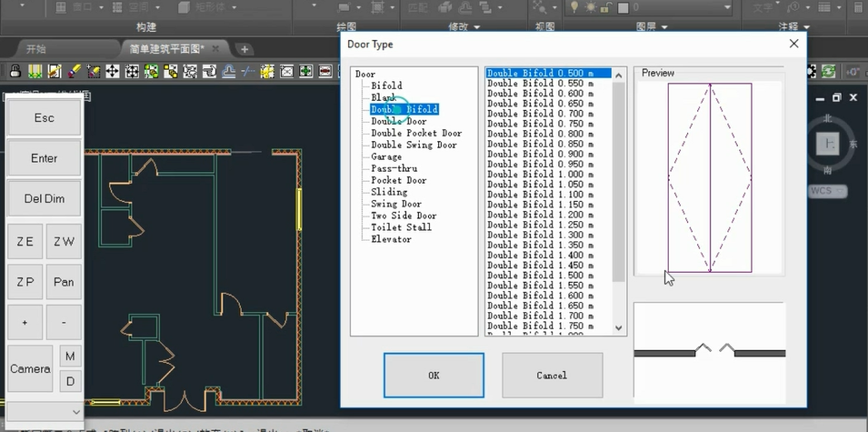Click the 视图 ribbon panel label
868x432 pixels.
click(x=545, y=26)
